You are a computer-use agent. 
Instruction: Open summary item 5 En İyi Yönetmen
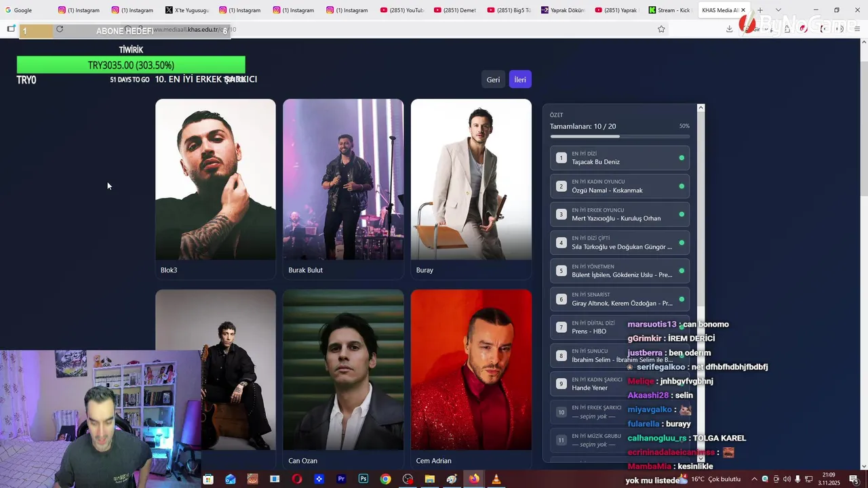[x=620, y=271]
